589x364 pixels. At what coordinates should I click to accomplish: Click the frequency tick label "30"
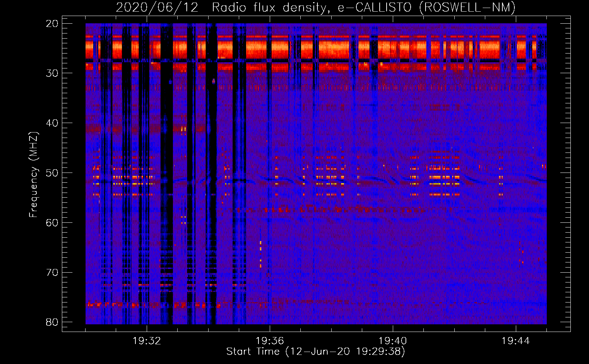[52, 73]
